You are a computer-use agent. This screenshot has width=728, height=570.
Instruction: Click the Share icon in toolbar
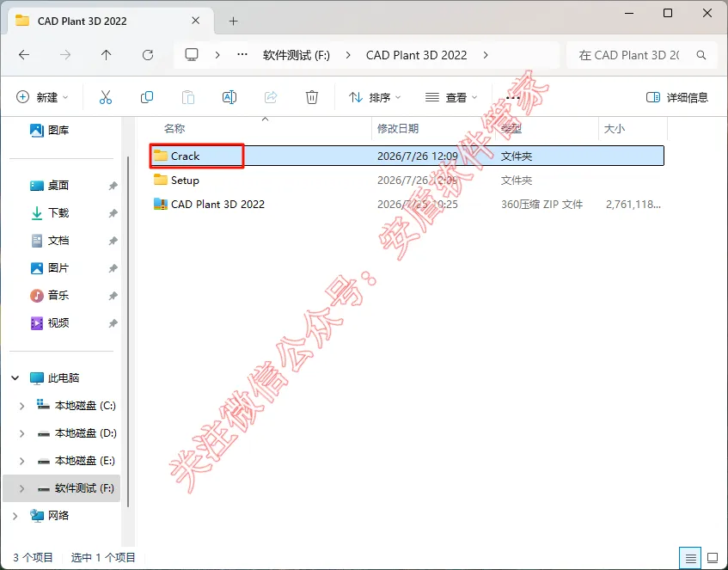click(x=271, y=97)
